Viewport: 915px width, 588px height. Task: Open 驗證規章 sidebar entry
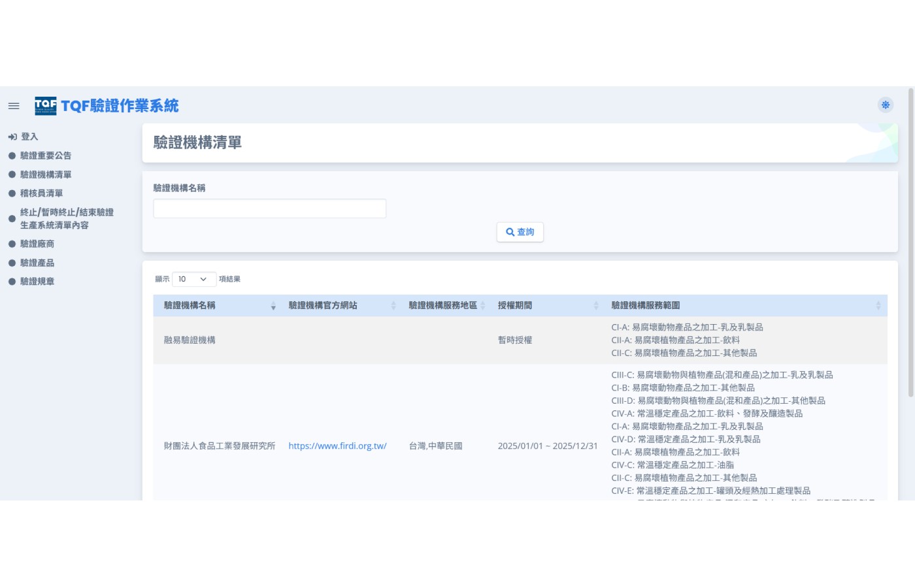point(37,282)
